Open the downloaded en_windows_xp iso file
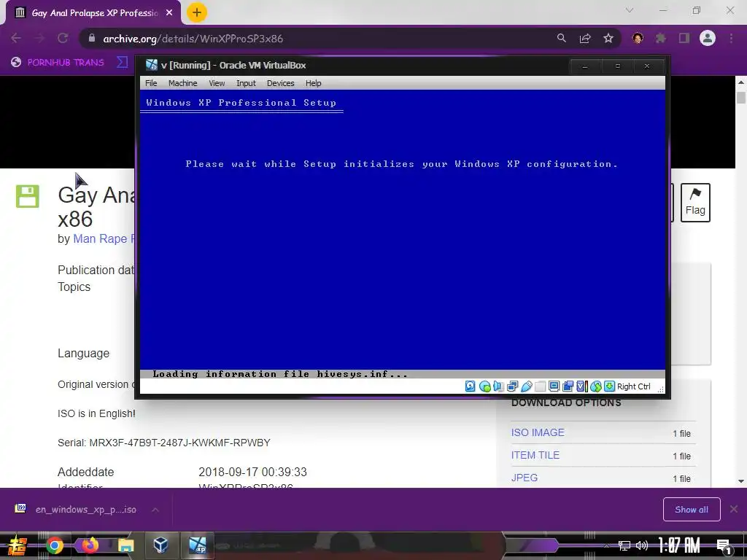This screenshot has width=747, height=560. tap(77, 510)
